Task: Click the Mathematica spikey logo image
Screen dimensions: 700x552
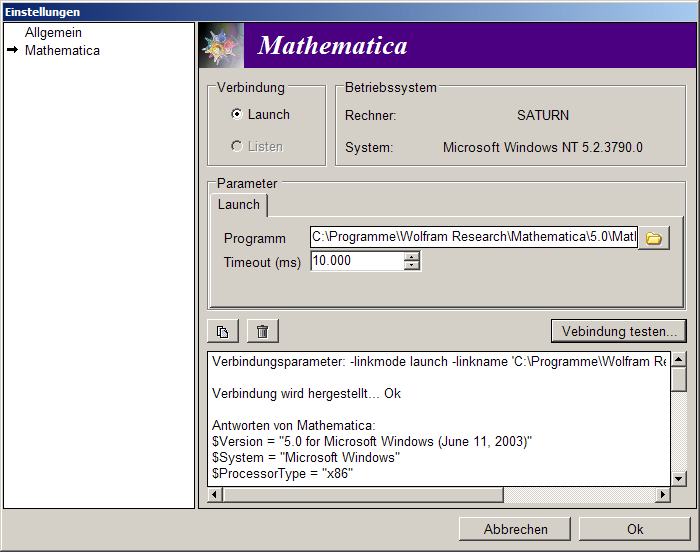Action: [222, 46]
